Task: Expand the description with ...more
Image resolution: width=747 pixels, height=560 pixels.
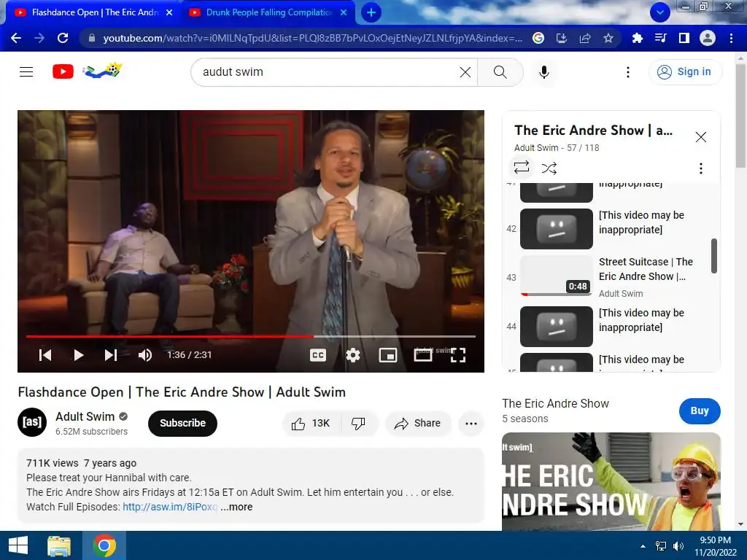Action: (237, 507)
